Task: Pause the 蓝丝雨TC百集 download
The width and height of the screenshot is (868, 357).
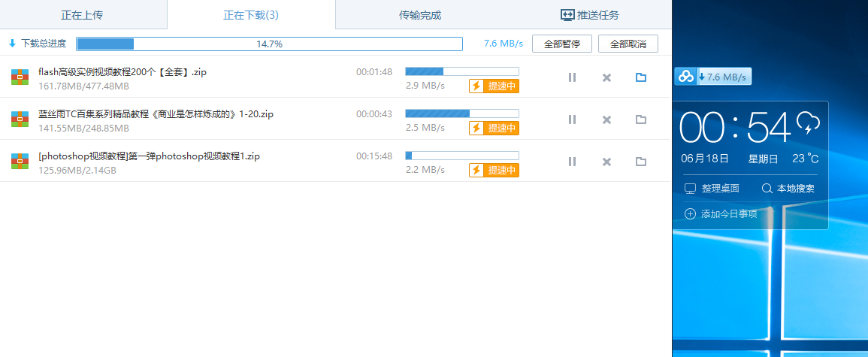Action: [572, 120]
